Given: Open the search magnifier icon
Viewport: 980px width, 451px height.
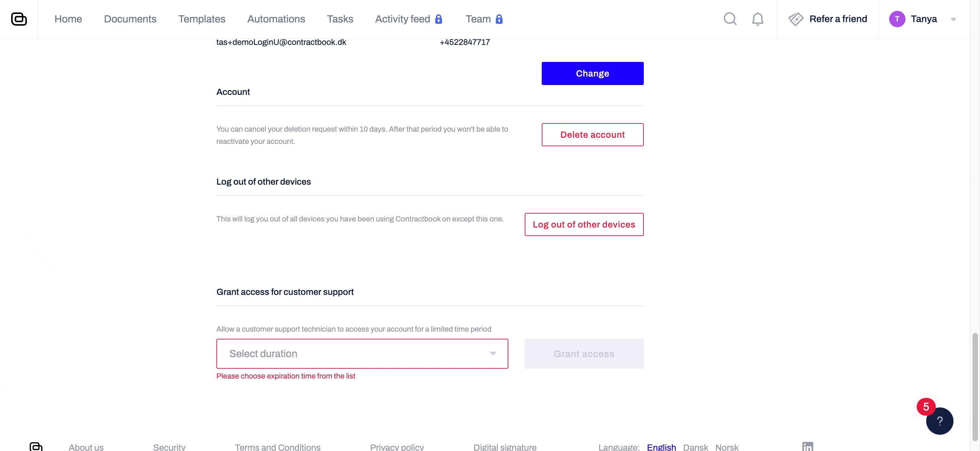Looking at the screenshot, I should tap(730, 19).
